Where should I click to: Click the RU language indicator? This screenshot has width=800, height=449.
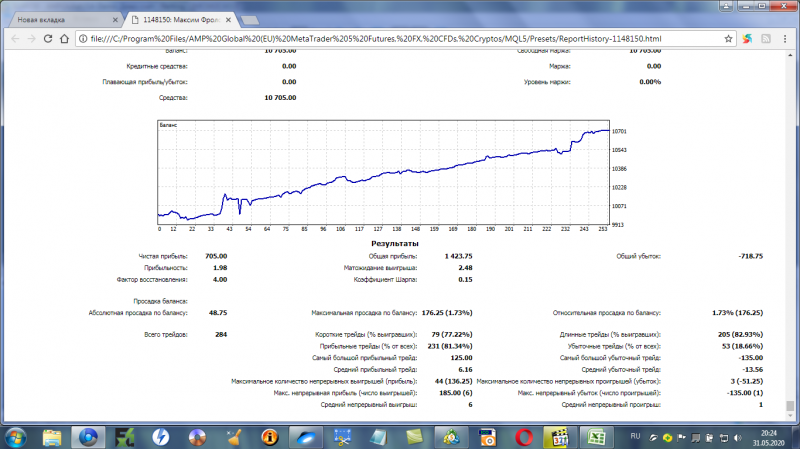(635, 436)
